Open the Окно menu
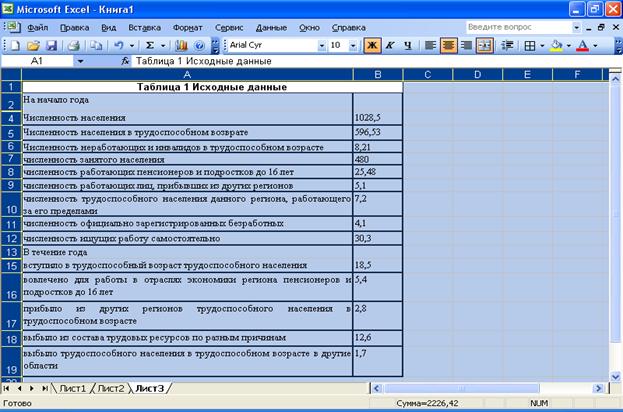This screenshot has width=623, height=412. point(309,28)
